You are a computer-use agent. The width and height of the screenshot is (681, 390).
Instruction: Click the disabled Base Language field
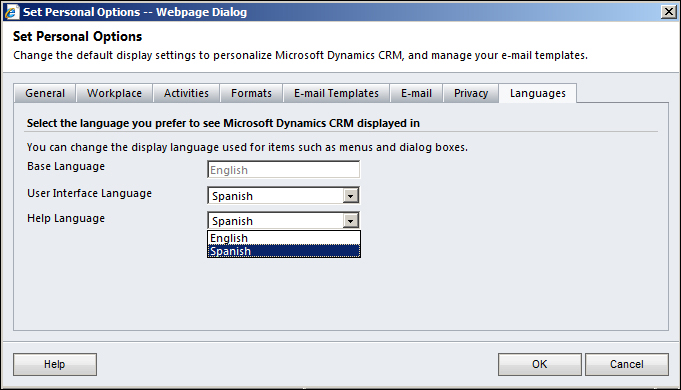pos(284,170)
